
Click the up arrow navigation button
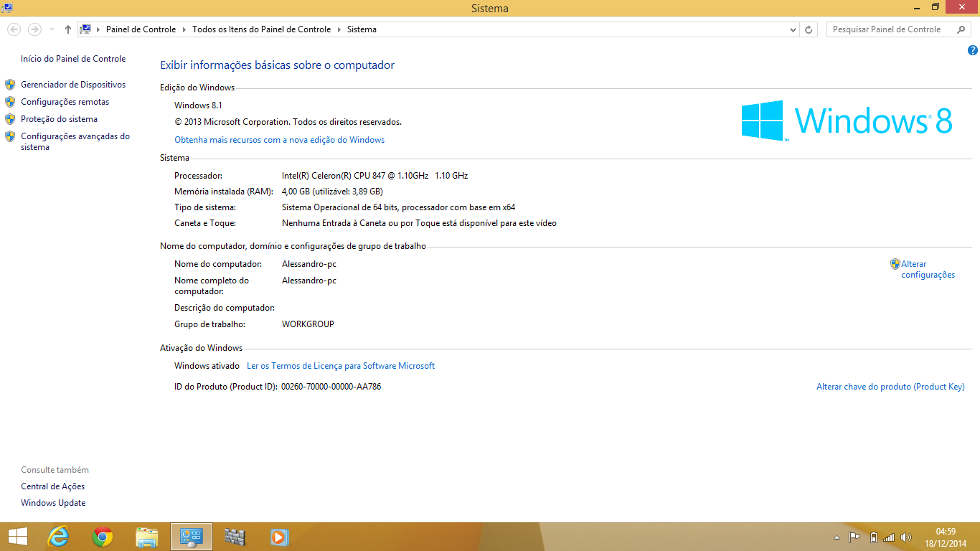[x=68, y=29]
